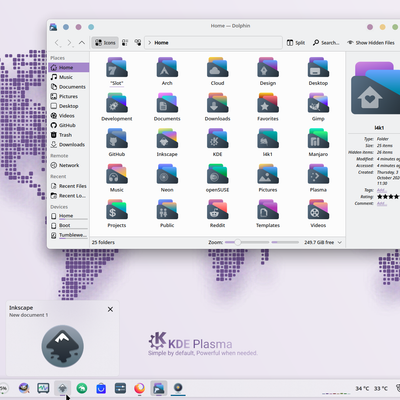
Task: Close the Inkscape window preview
Action: pyautogui.click(x=110, y=309)
